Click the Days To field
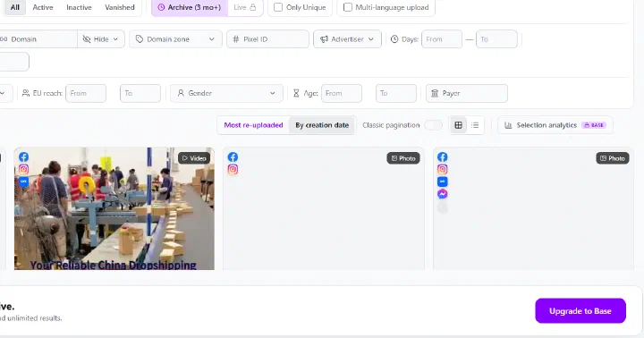 496,39
